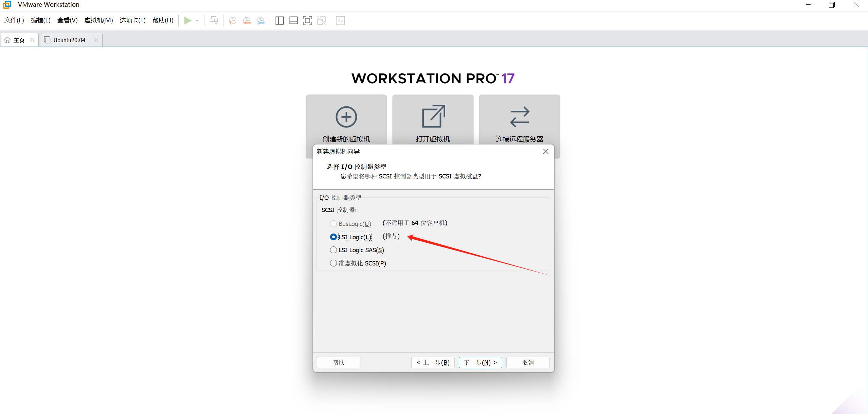
Task: Close the VMware Workstation window
Action: (856, 5)
